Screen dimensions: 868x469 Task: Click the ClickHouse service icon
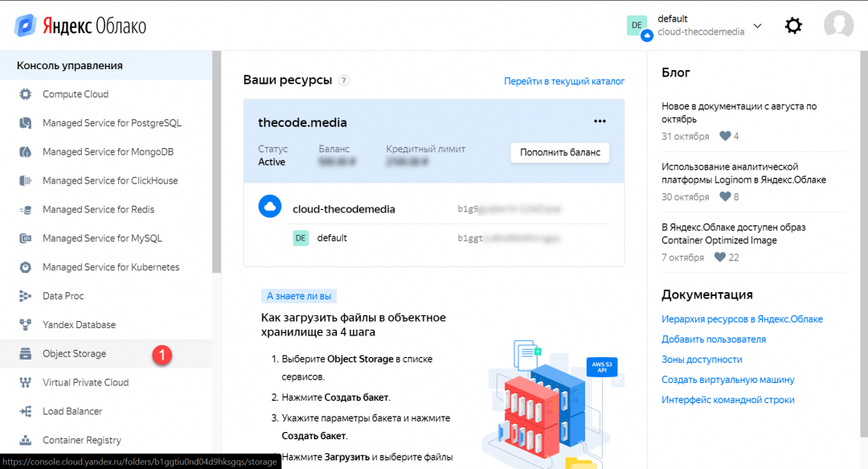point(26,181)
